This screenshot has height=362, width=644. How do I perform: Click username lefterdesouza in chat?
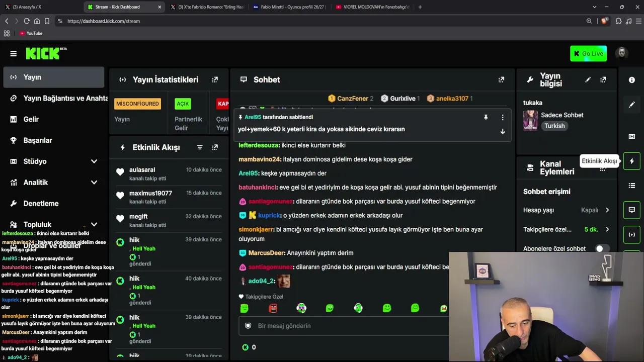(x=259, y=145)
